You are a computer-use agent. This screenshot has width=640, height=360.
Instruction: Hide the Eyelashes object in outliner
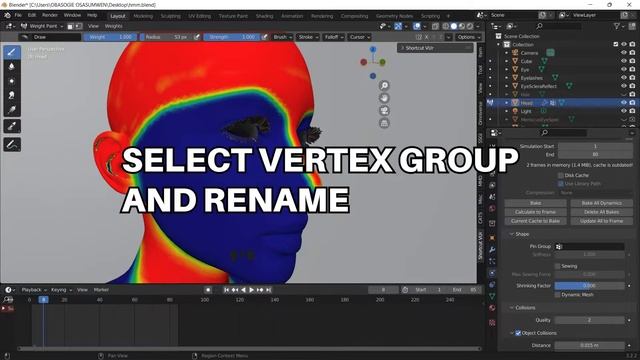click(624, 78)
